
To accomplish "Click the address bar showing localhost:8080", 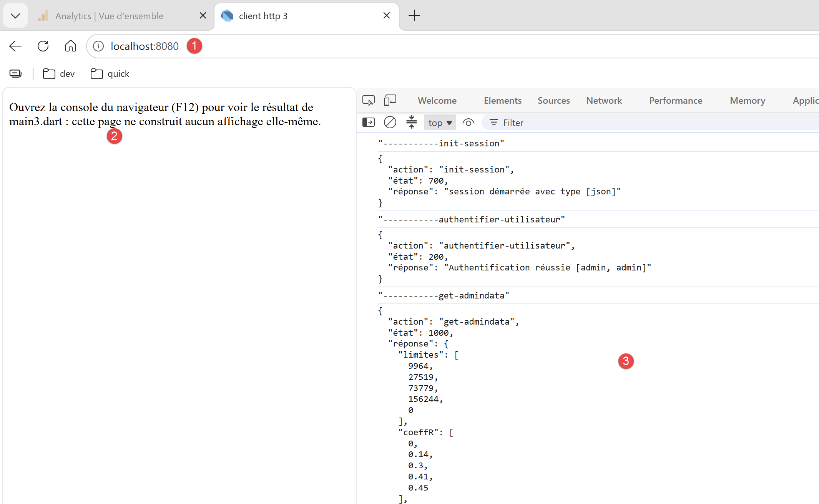I will pyautogui.click(x=454, y=46).
